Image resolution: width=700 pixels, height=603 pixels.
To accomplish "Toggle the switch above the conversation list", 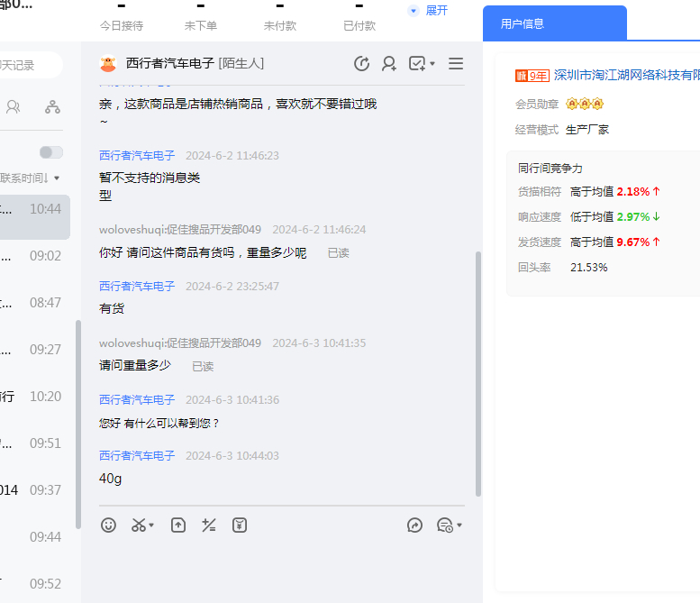I will [x=51, y=152].
